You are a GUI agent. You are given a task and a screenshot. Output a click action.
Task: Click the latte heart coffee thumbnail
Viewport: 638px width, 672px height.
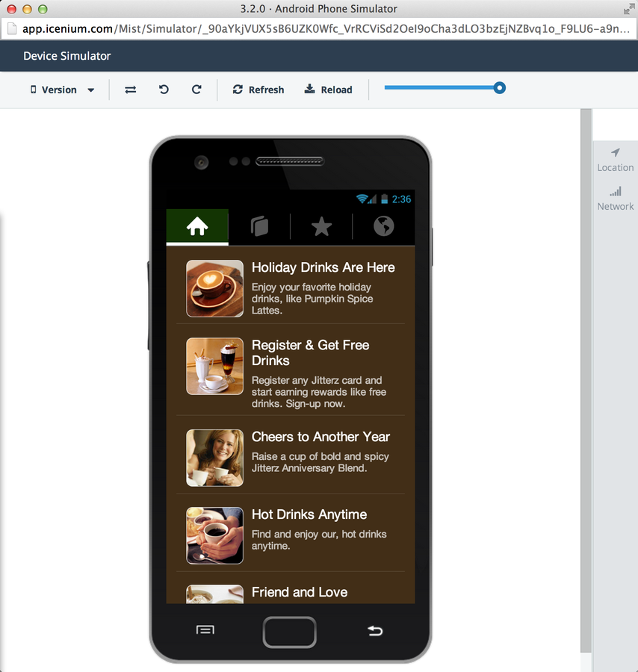click(215, 288)
